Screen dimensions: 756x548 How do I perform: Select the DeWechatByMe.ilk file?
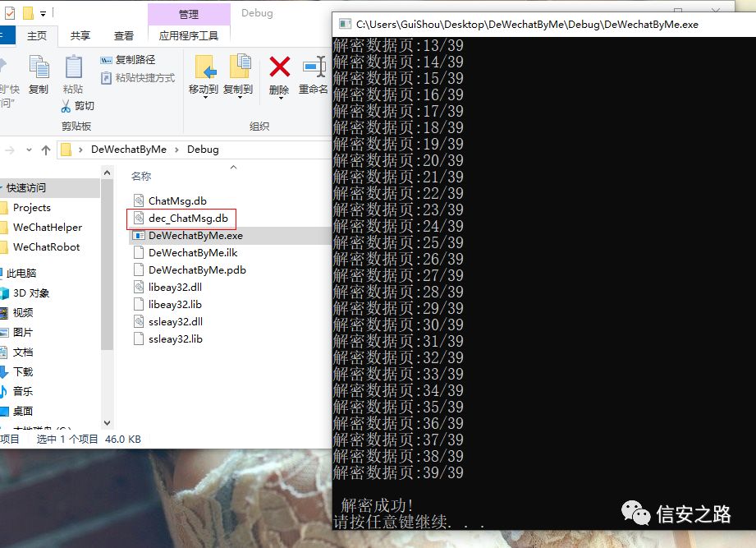pos(193,253)
